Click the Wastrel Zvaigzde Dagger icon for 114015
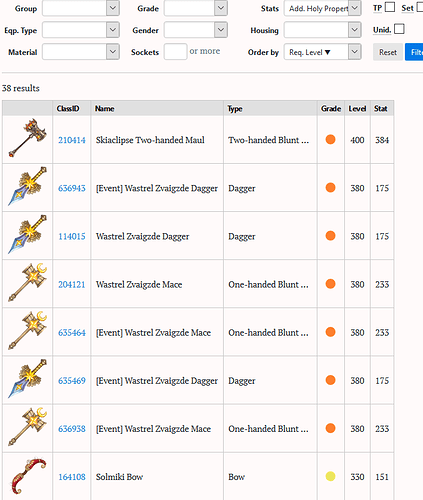 (27, 235)
